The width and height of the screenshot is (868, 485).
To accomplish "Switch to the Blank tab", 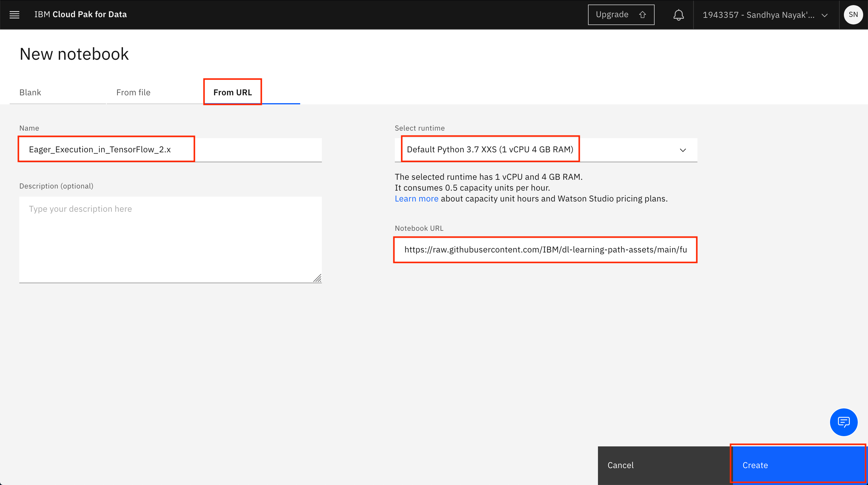I will click(x=30, y=92).
